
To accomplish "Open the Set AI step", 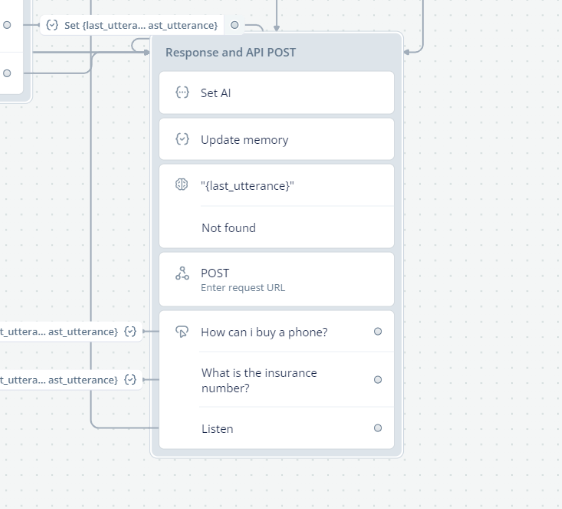I will (276, 93).
